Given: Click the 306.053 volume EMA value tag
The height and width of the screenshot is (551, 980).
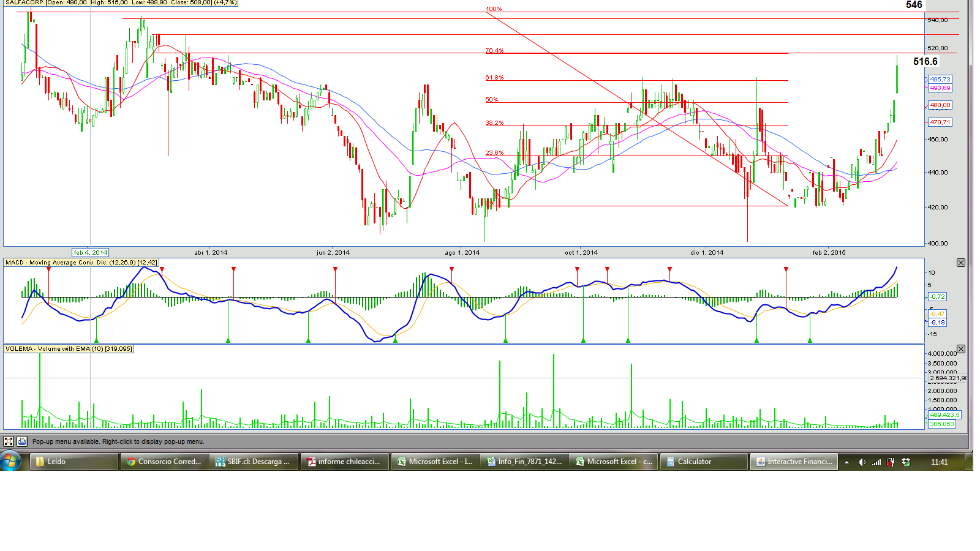Looking at the screenshot, I should tap(942, 424).
